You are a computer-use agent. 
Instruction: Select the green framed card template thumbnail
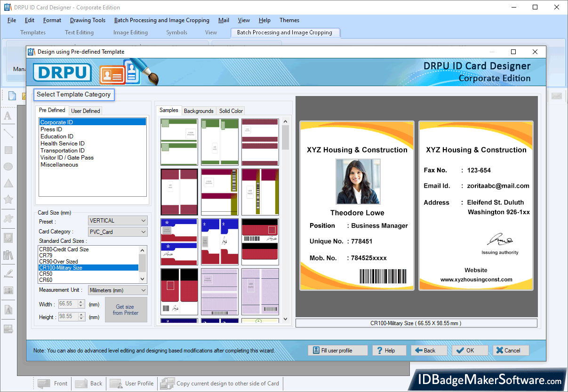[x=179, y=142]
